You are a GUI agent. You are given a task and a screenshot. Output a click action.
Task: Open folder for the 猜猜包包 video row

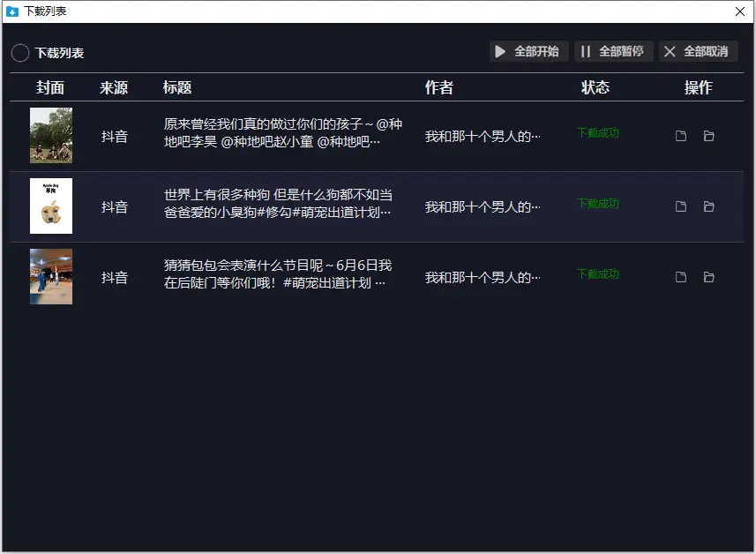coord(708,277)
